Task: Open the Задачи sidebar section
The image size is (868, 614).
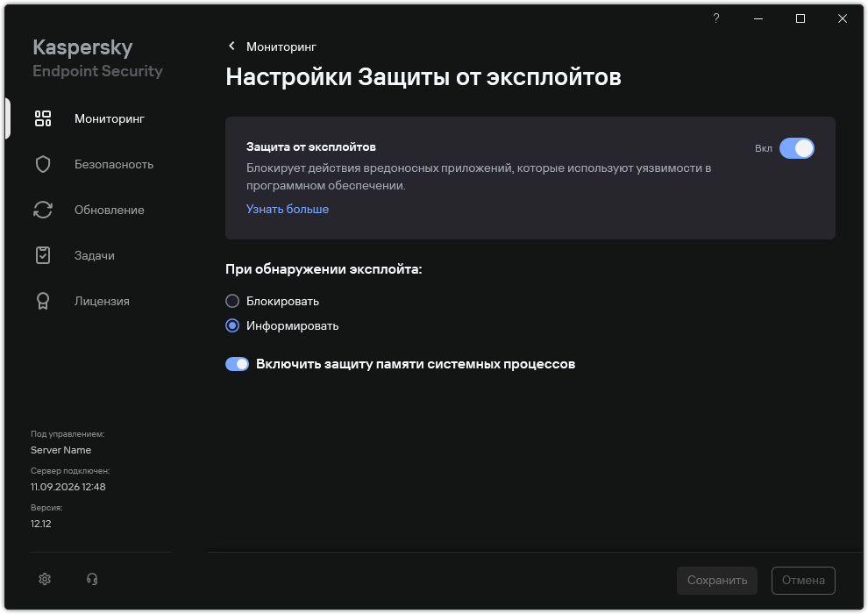Action: point(95,255)
